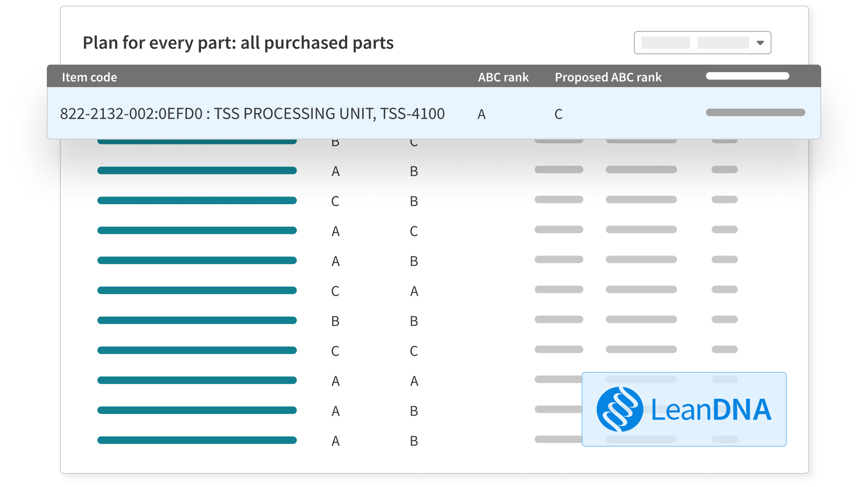The height and width of the screenshot is (487, 868).
Task: Sort by the Item code column header
Action: click(89, 77)
